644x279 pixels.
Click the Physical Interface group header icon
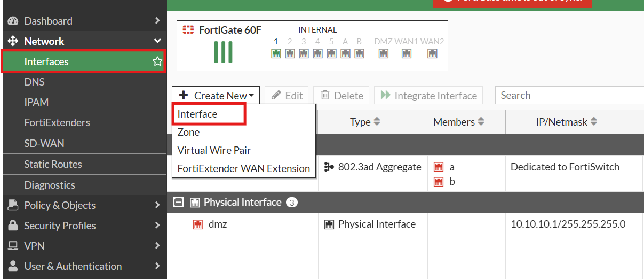[x=195, y=203]
